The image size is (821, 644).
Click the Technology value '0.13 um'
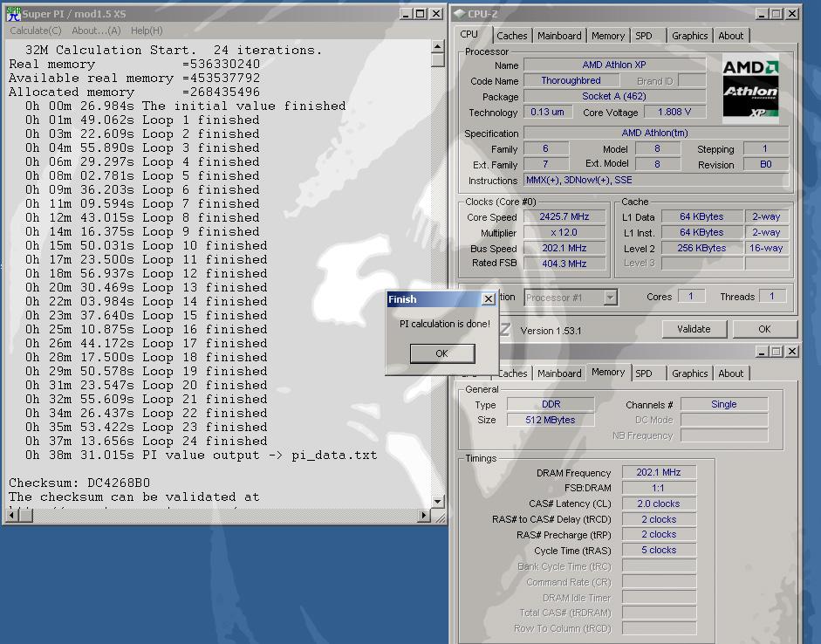(x=547, y=112)
